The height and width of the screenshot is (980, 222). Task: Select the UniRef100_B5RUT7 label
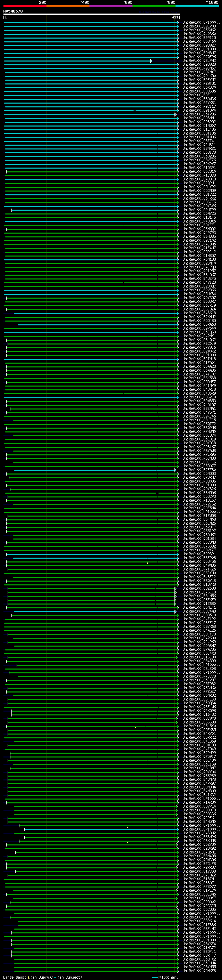(x=199, y=527)
